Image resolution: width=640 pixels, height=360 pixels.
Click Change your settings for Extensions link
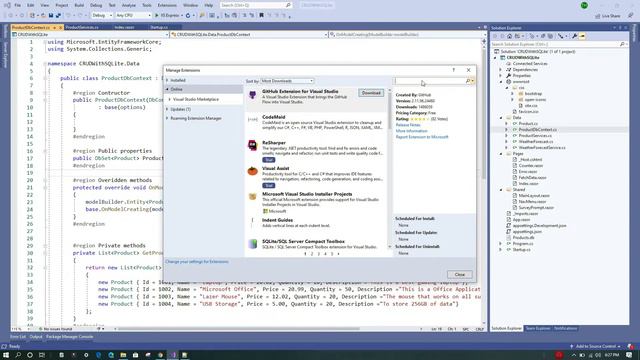[197, 262]
